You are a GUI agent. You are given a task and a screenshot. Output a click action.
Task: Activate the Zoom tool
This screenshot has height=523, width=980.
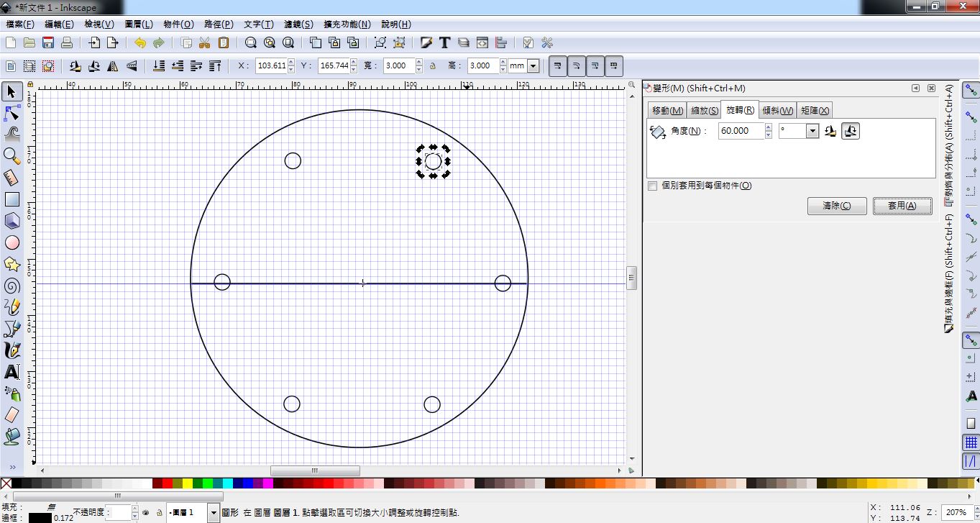pyautogui.click(x=12, y=156)
